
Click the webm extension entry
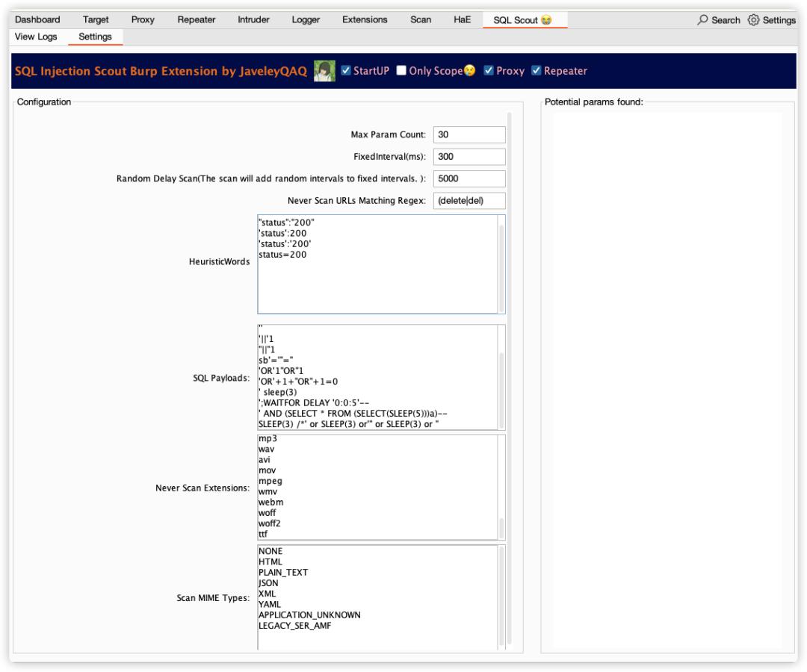tap(270, 503)
